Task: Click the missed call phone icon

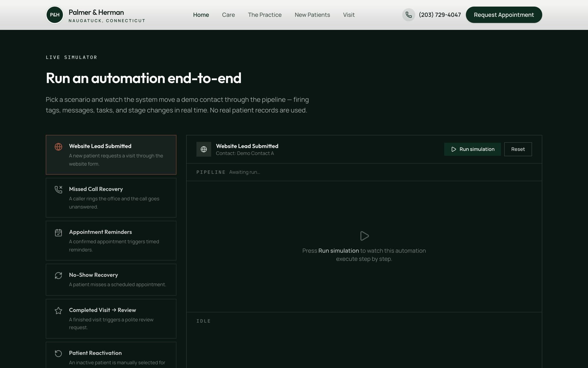Action: 59,189
